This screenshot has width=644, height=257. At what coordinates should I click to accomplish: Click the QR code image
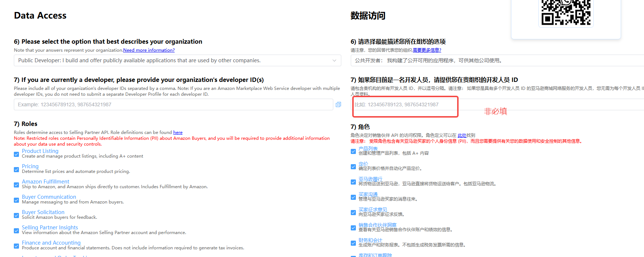[x=566, y=12]
